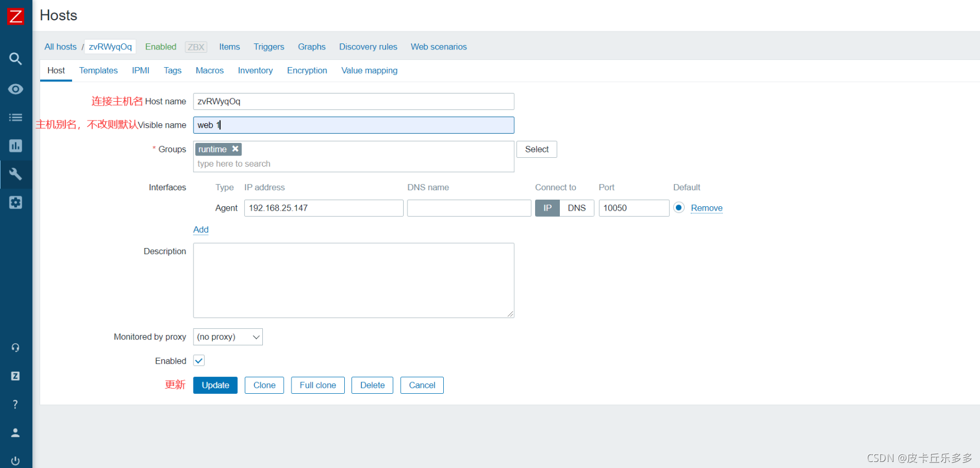Open the Help question mark icon
Image resolution: width=980 pixels, height=468 pixels.
15,404
